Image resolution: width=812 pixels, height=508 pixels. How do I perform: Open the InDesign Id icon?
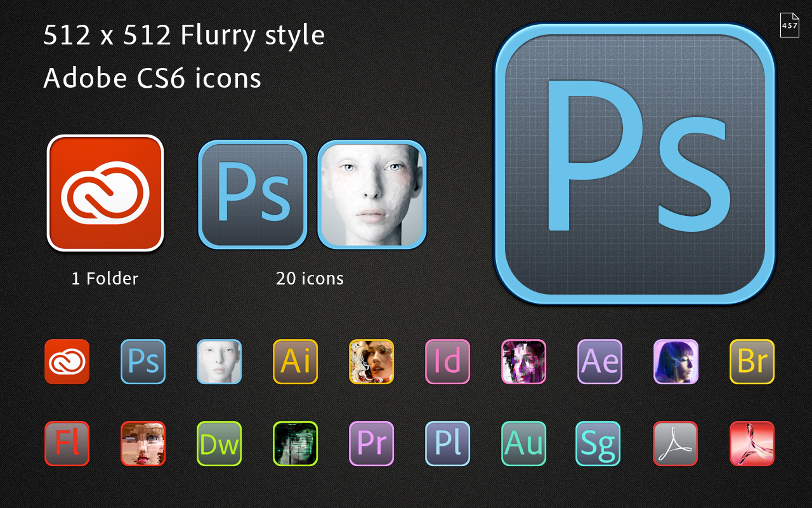click(448, 362)
